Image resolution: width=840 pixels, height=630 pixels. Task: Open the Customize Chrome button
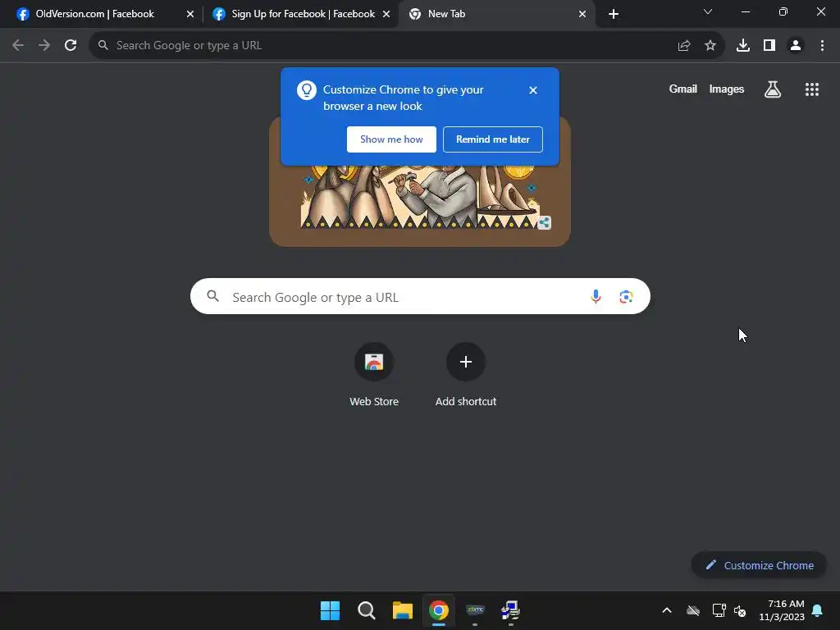pyautogui.click(x=759, y=565)
